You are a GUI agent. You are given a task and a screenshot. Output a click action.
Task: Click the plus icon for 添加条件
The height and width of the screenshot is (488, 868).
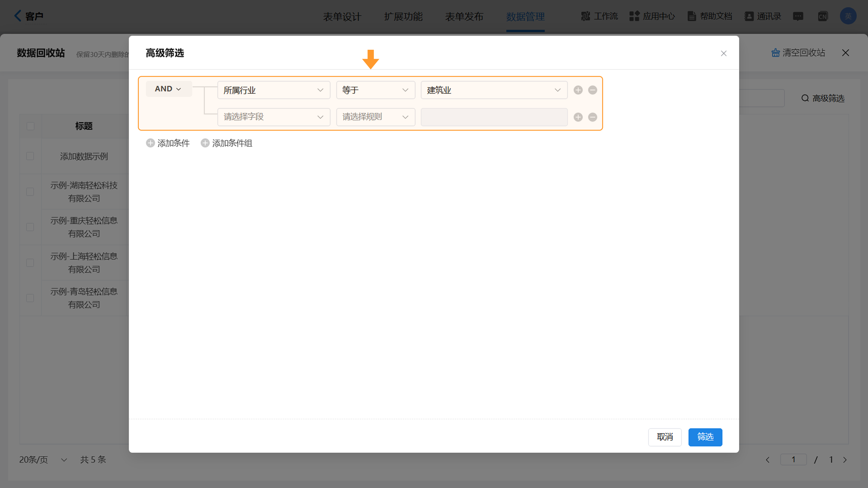click(x=150, y=143)
